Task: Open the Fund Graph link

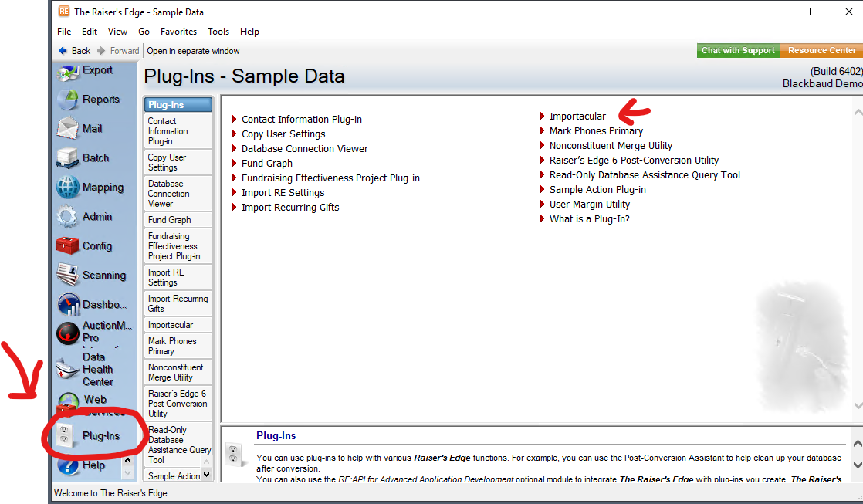Action: 267,164
